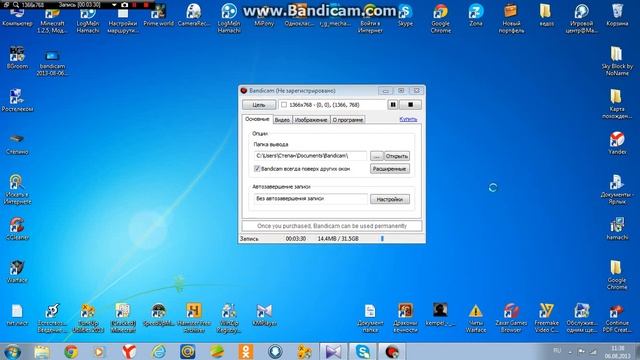This screenshot has height=360, width=640.
Task: Open the Warface desktop shortcut
Action: point(17,271)
